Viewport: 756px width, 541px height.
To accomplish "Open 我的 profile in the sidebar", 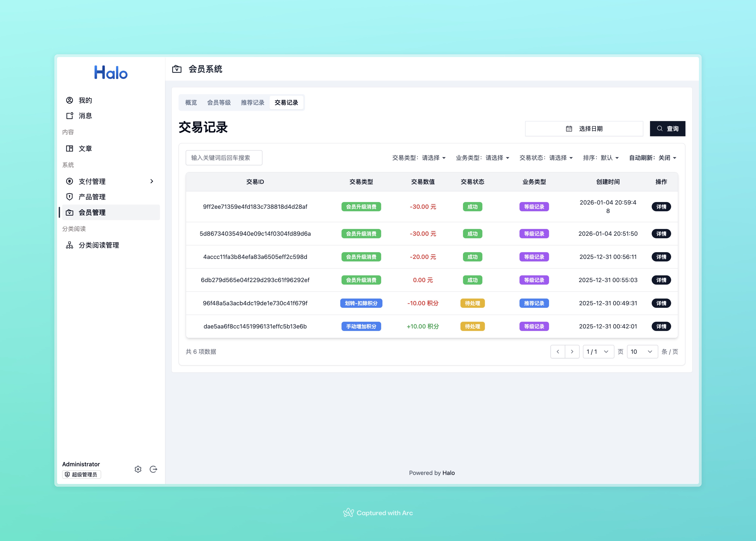I will (85, 100).
